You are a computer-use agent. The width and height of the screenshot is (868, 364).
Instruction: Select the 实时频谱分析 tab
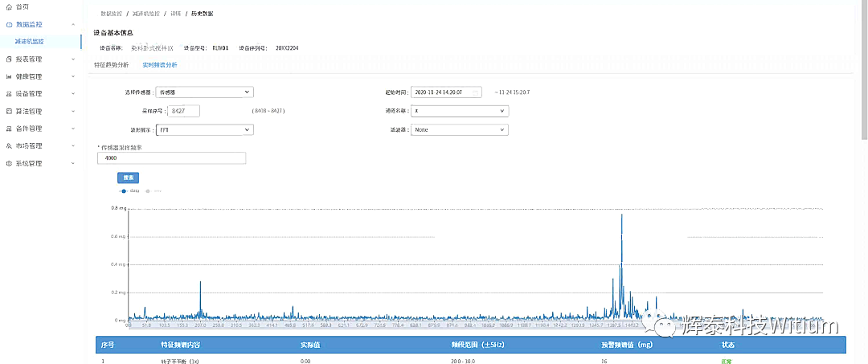coord(160,64)
